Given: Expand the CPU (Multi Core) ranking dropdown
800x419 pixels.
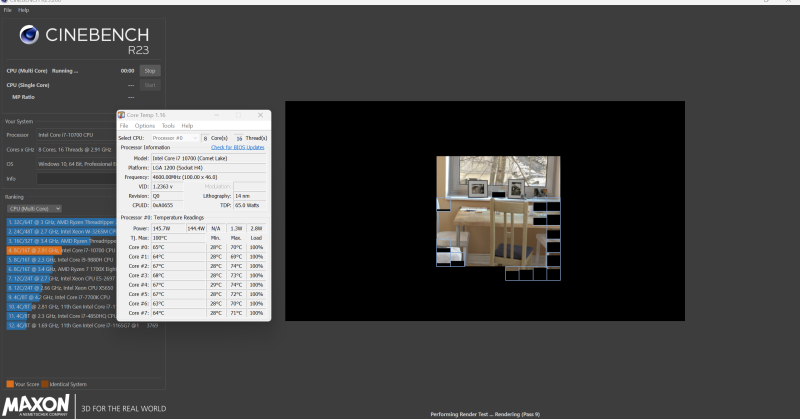Looking at the screenshot, I should tap(35, 208).
